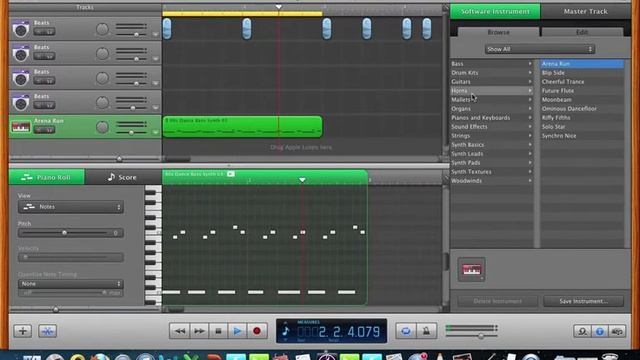The width and height of the screenshot is (640, 360).
Task: Expand automation arrow on topmost Beats track
Action: (x=155, y=34)
